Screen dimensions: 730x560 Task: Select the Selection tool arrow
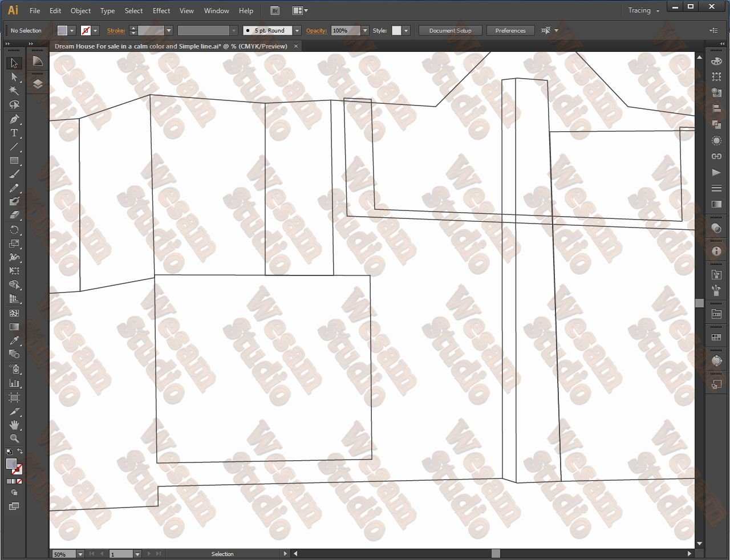coord(14,63)
